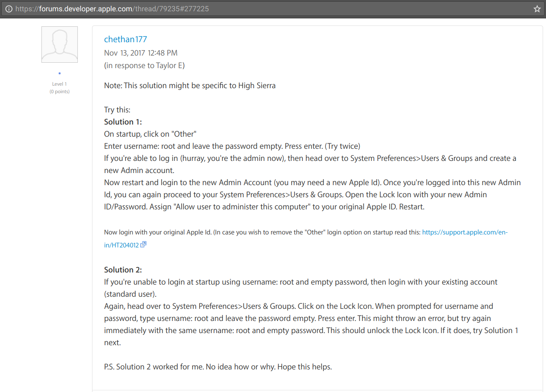
Task: Click the site information icon in address bar
Action: pyautogui.click(x=9, y=9)
